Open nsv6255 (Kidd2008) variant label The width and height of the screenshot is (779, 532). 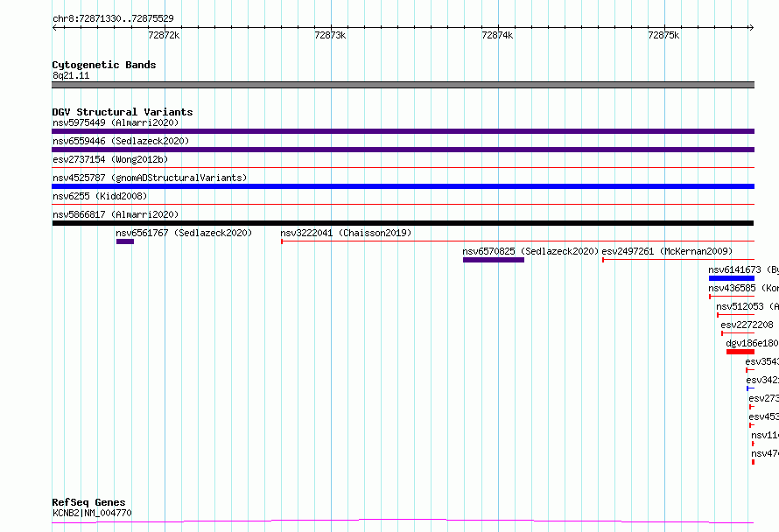100,196
